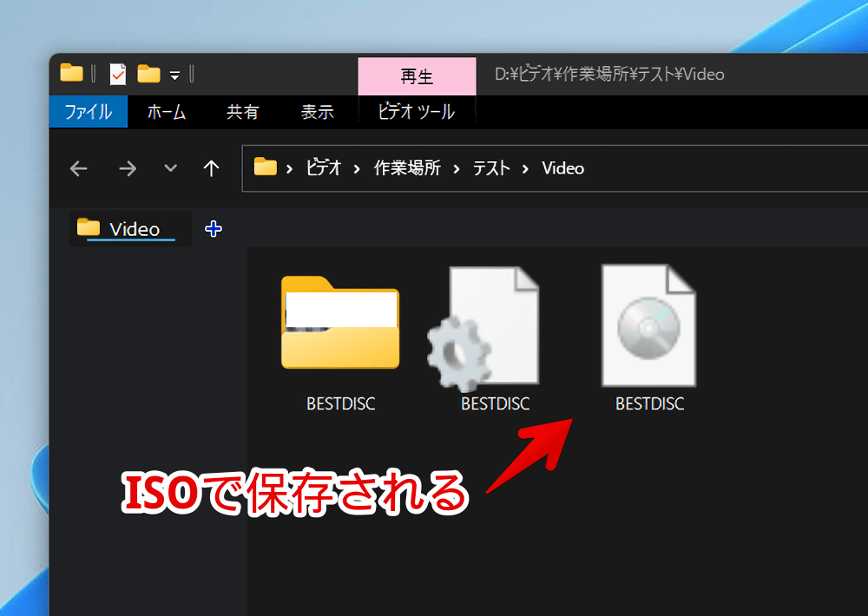Open the ファイル menu tab
Image resolution: width=868 pixels, height=616 pixels.
[89, 112]
